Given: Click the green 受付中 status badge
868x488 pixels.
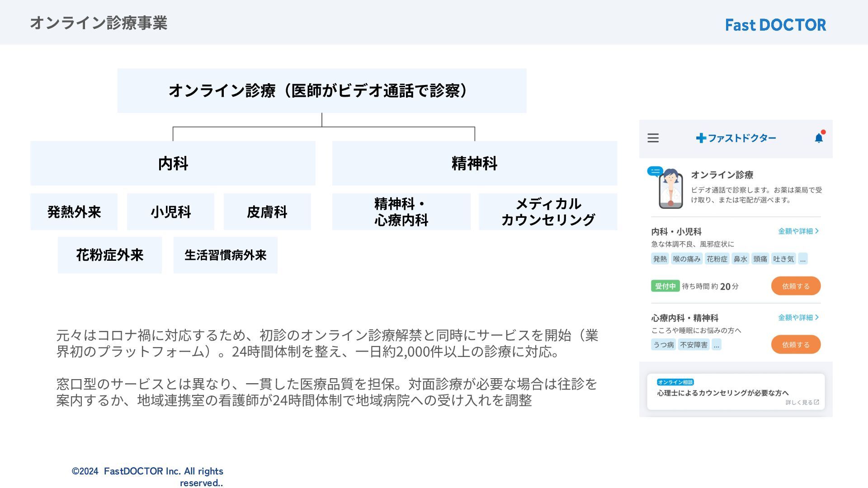Looking at the screenshot, I should point(665,286).
